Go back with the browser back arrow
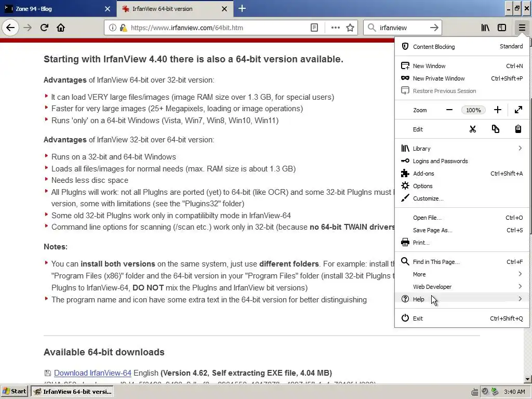 [x=10, y=28]
